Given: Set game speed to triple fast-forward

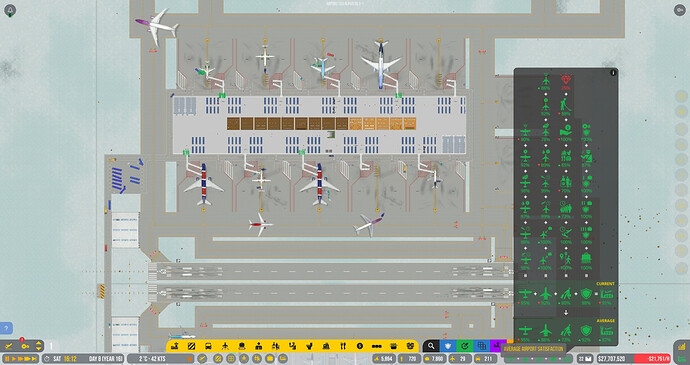Looking at the screenshot, I should [27, 358].
